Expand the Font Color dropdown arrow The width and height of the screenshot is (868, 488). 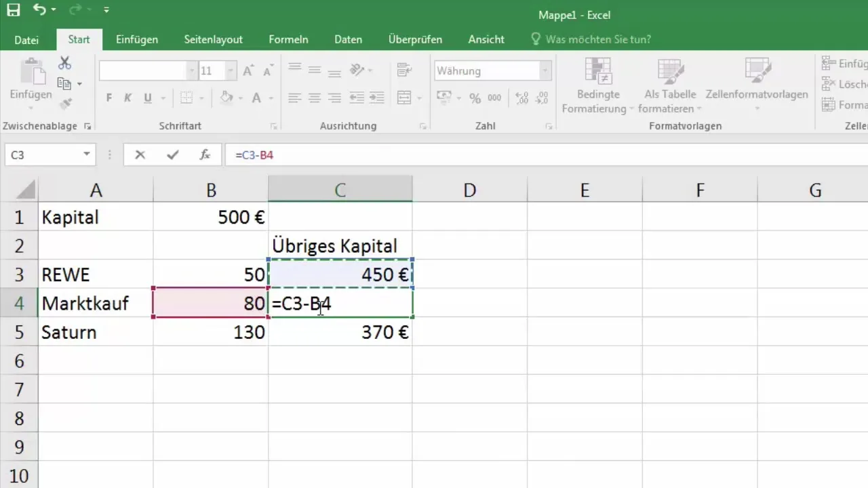[271, 98]
